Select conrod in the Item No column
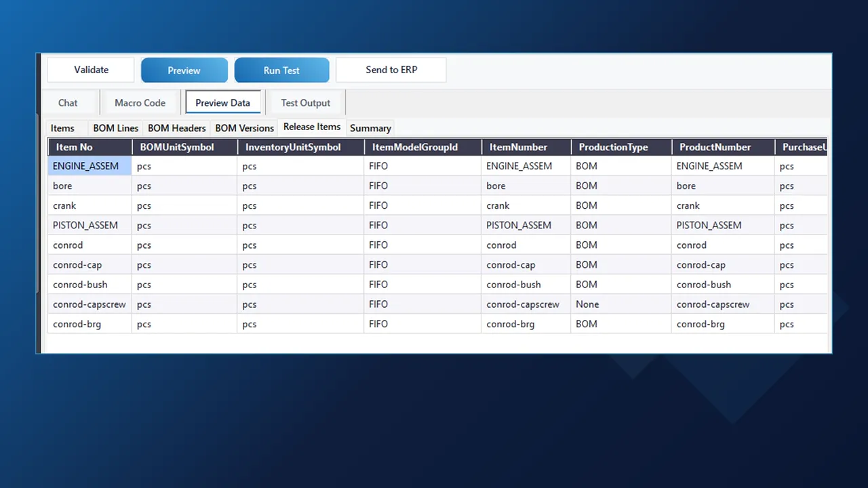 (x=90, y=245)
